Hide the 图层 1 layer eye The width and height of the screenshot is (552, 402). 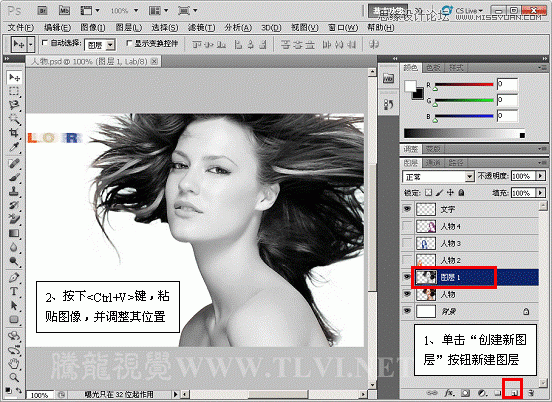point(407,277)
